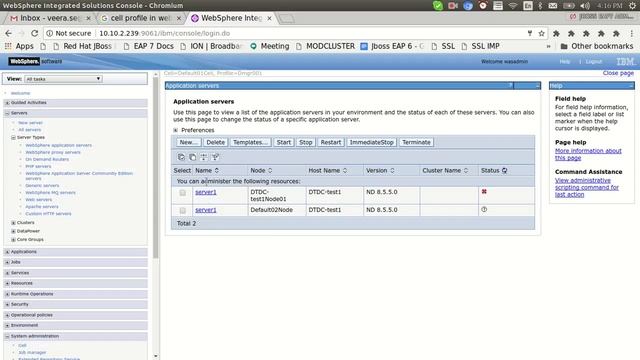The width and height of the screenshot is (640, 360).
Task: Sort table by Version column arrows
Action: coord(392,170)
